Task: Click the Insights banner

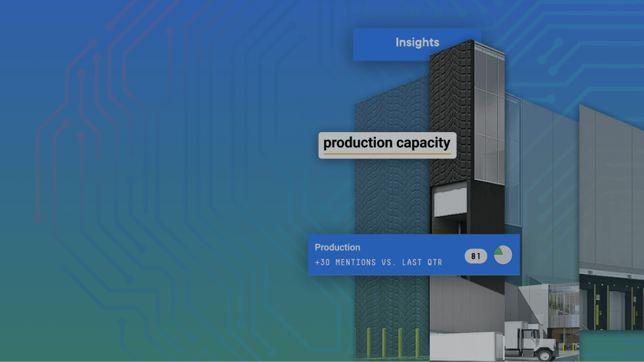Action: [417, 44]
